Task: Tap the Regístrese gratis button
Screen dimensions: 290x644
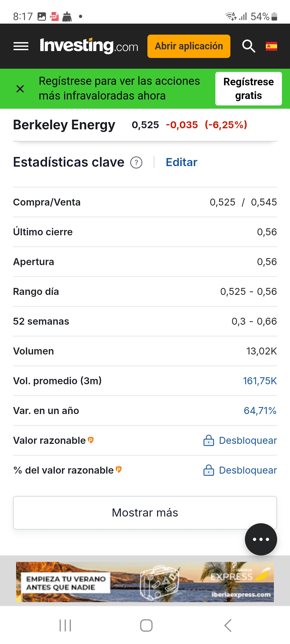Action: [x=248, y=89]
